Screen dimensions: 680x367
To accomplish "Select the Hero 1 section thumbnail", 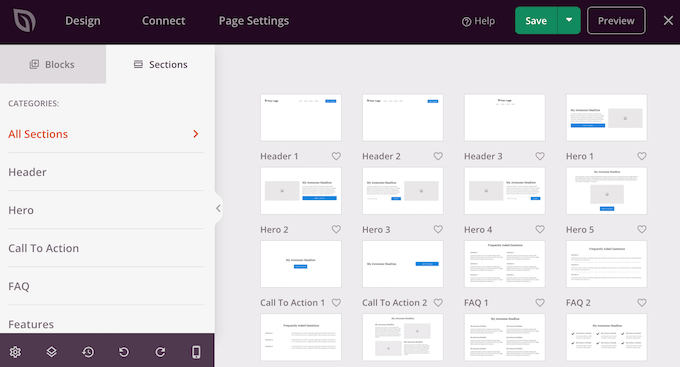I will (x=606, y=118).
